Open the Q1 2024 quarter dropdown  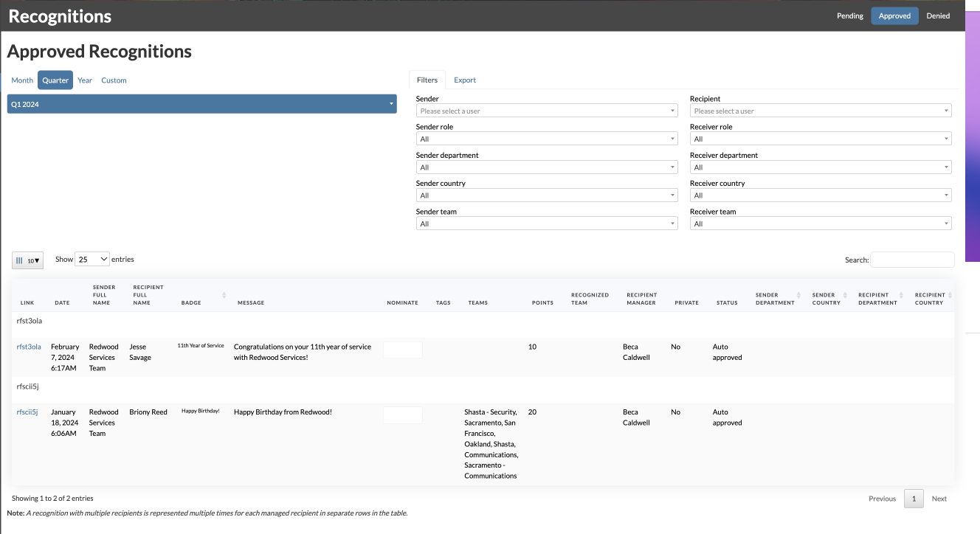(202, 104)
